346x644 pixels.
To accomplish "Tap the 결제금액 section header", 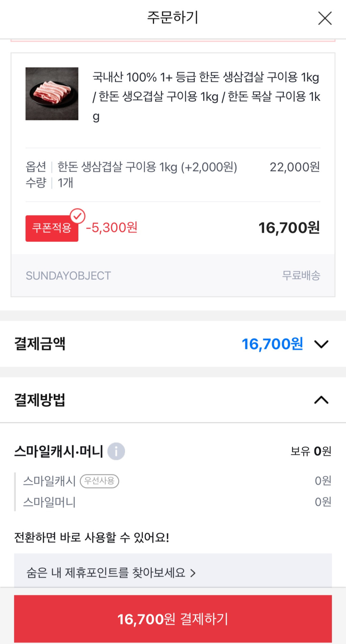I will pos(40,344).
